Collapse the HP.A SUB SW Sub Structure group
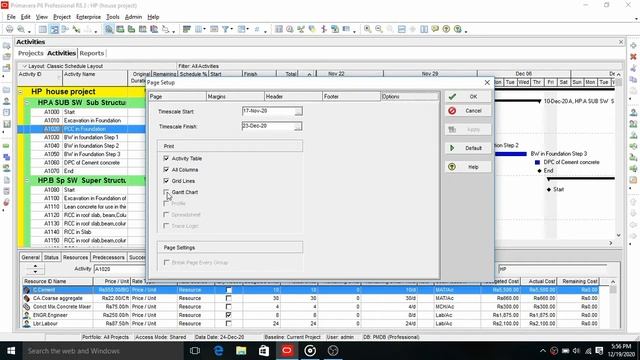640x360 pixels. 27,102
